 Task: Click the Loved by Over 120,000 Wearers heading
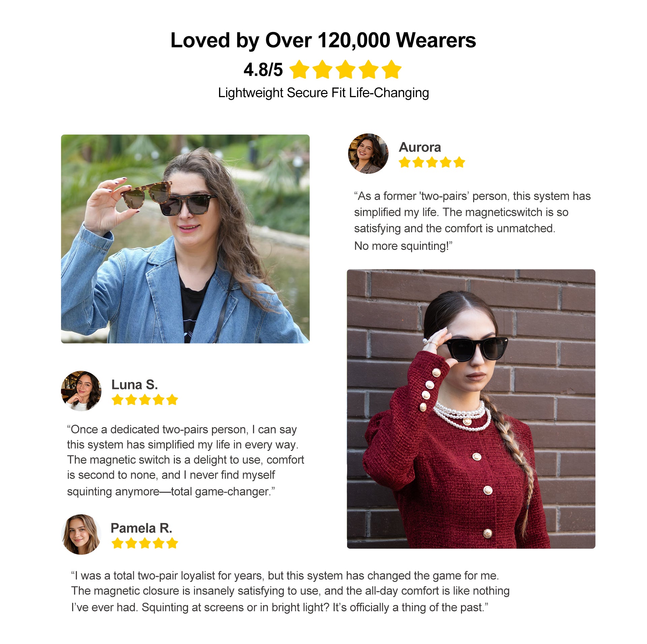pos(323,40)
